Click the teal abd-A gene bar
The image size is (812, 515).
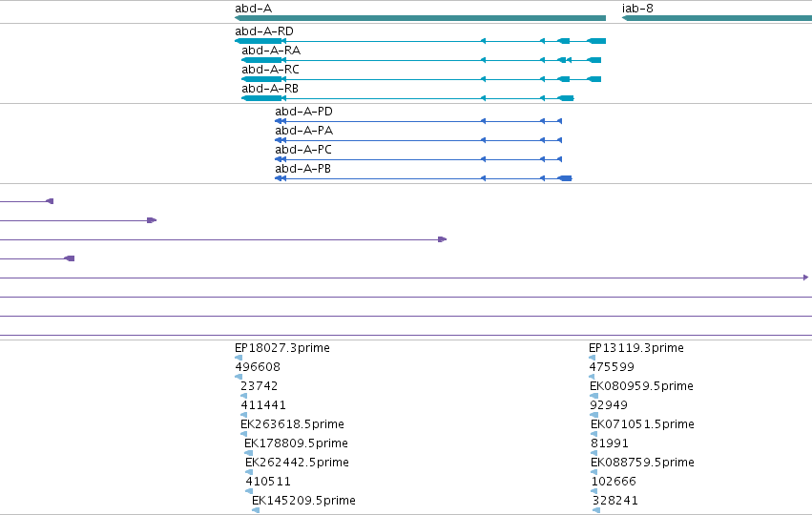pos(420,18)
